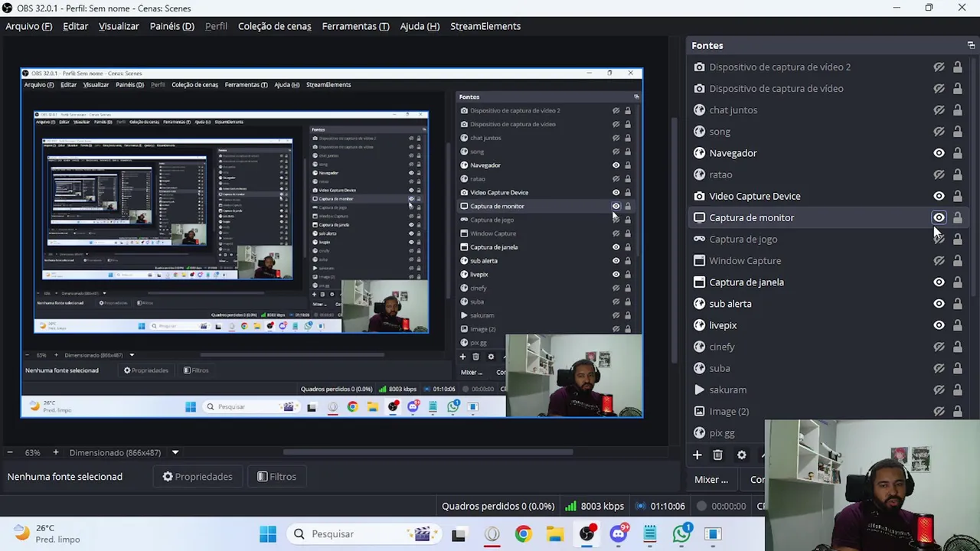Open Discord from taskbar

(x=619, y=534)
